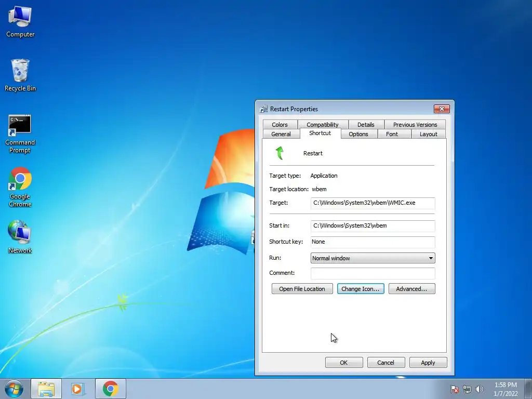Click the Target field with WMIC.exe path
Image resolution: width=532 pixels, height=399 pixels.
[373, 203]
